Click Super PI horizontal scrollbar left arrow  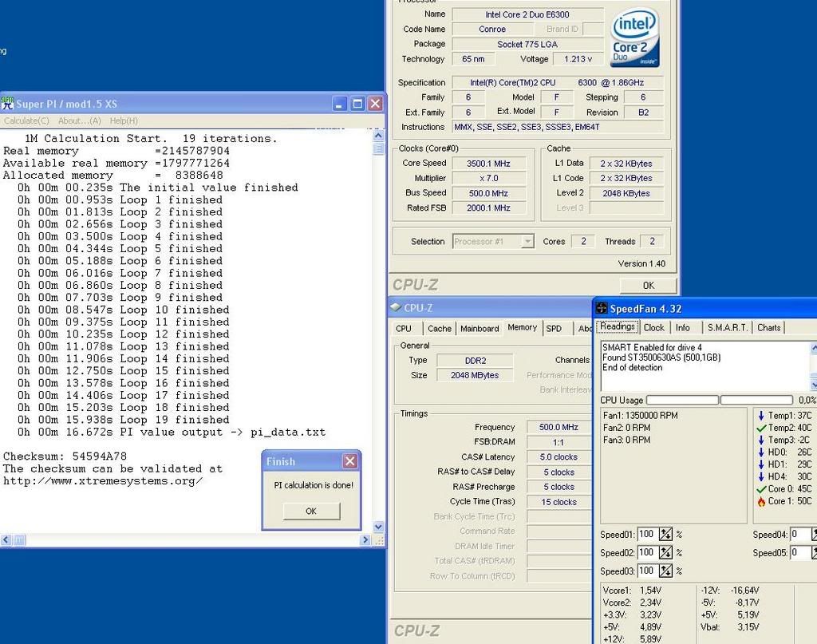pos(6,540)
